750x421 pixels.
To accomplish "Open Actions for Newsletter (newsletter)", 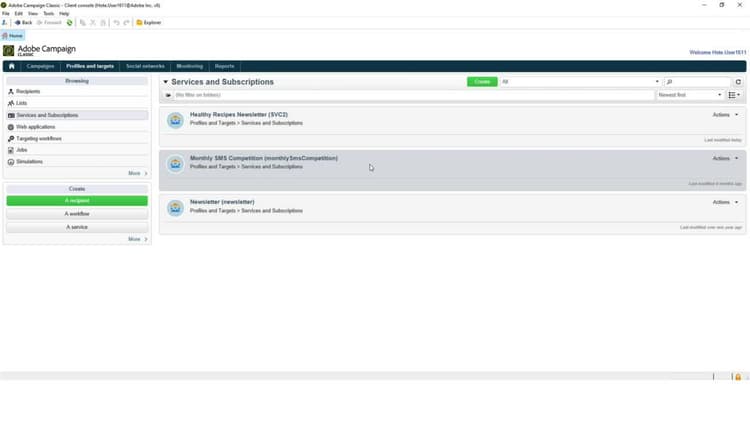I will click(x=725, y=202).
